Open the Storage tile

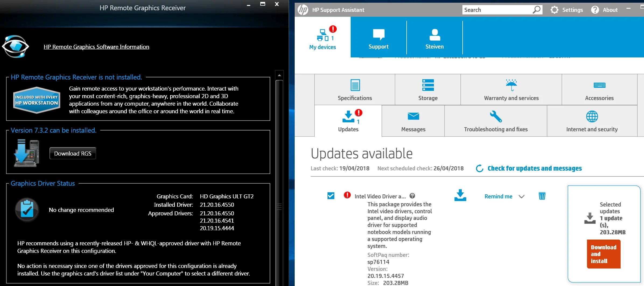[428, 90]
